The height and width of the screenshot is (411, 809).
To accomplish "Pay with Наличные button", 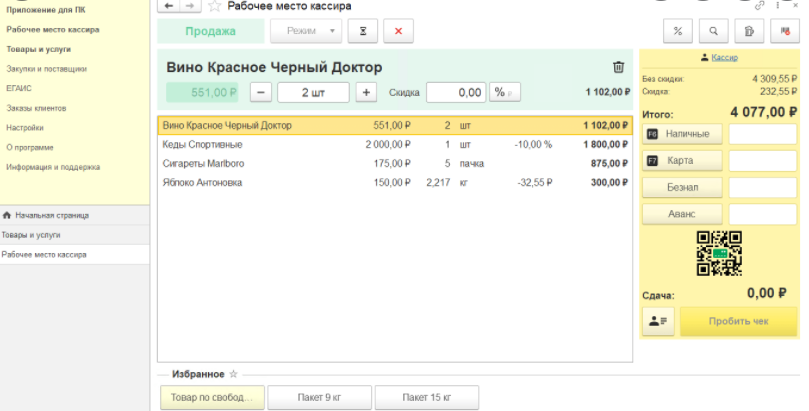I will pos(682,134).
